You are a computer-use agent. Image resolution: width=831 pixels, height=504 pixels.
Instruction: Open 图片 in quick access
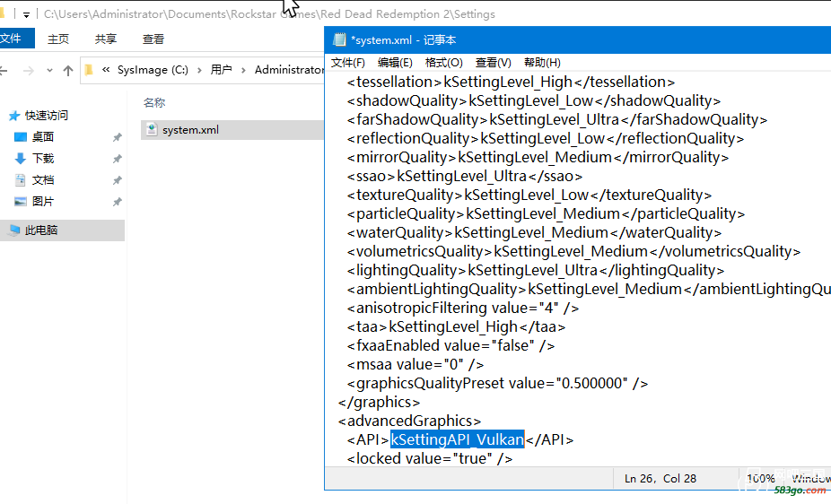pos(43,202)
